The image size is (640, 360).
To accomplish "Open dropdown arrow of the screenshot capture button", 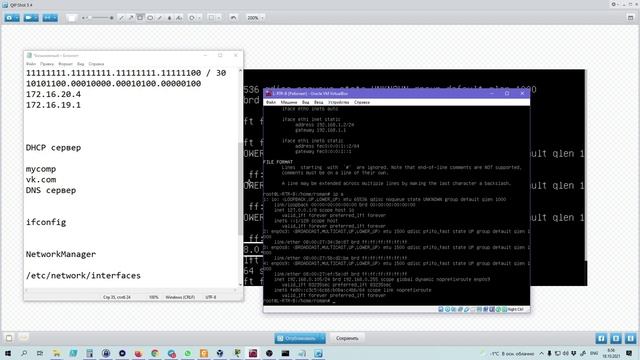I will pos(17,18).
